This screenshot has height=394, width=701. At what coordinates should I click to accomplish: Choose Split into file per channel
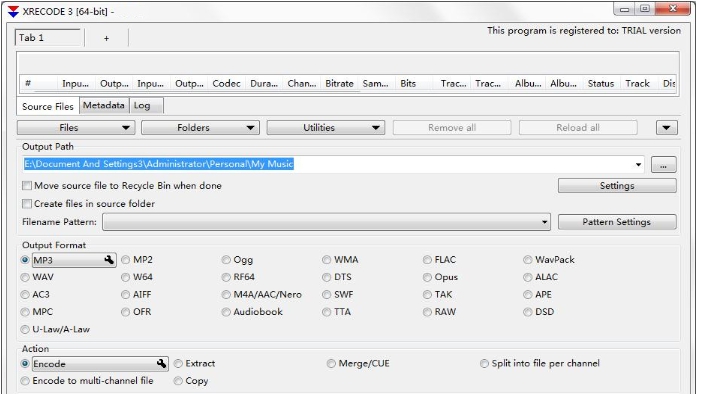point(485,364)
